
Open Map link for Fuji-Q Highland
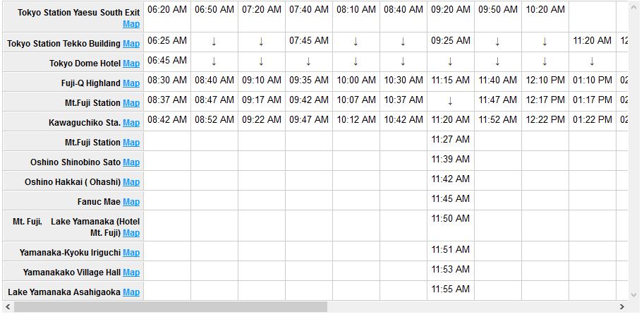point(131,83)
